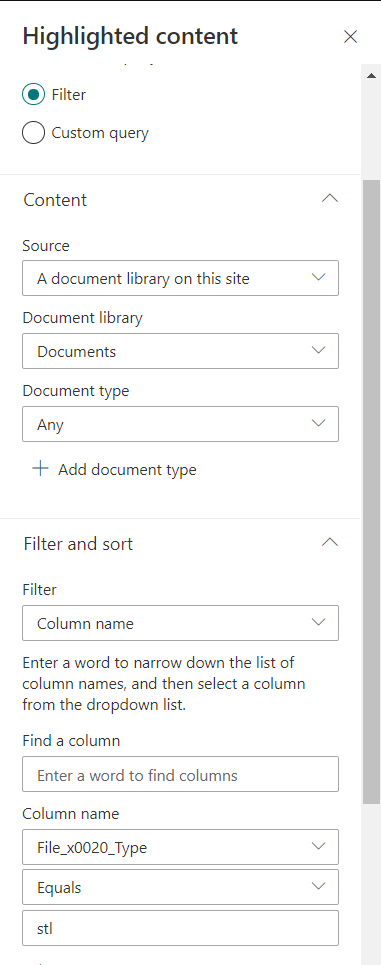Open the Document library dropdown

pyautogui.click(x=180, y=351)
